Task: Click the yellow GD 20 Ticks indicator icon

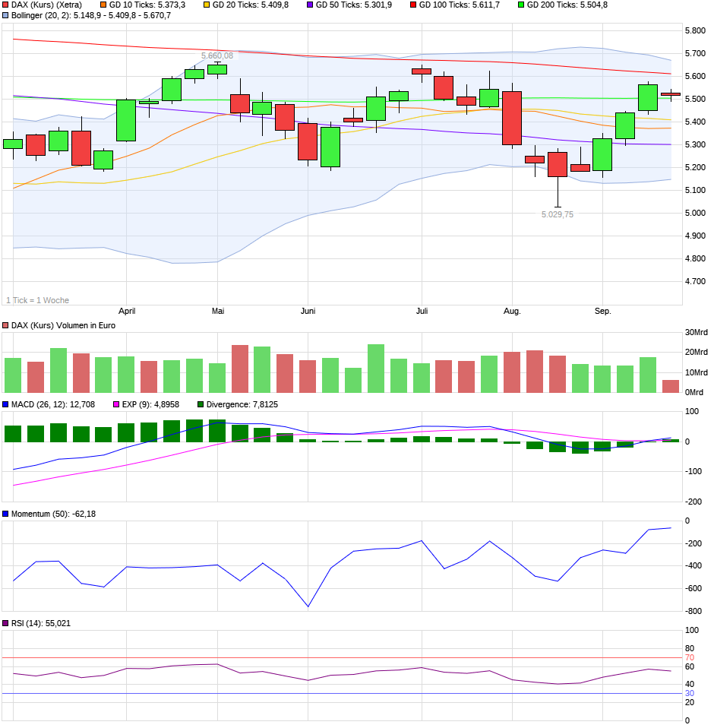Action: [x=206, y=6]
